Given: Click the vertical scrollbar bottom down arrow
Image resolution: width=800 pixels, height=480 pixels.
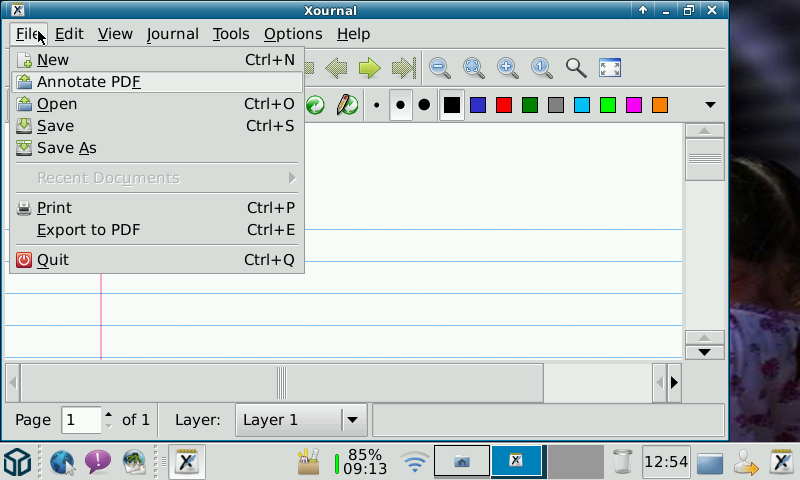Looking at the screenshot, I should [x=705, y=352].
